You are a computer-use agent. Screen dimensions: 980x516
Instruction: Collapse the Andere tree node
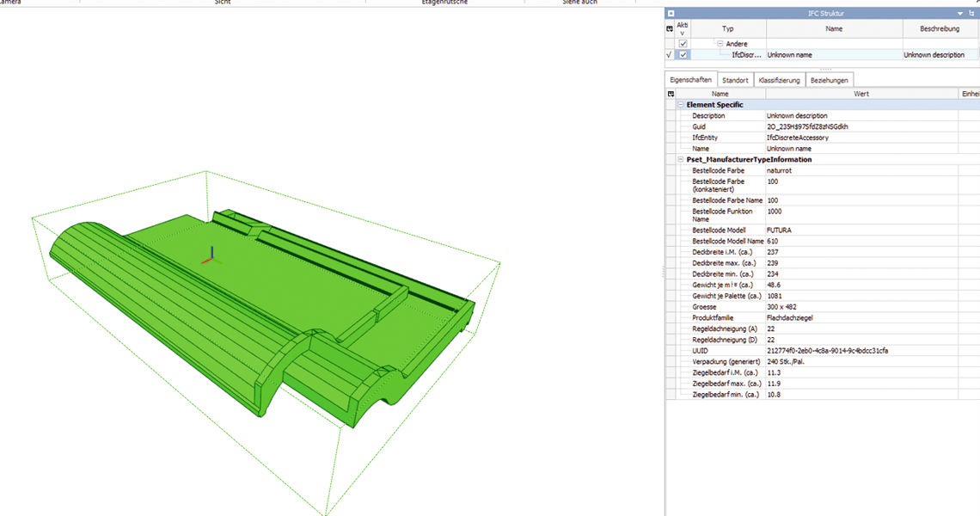pyautogui.click(x=720, y=44)
